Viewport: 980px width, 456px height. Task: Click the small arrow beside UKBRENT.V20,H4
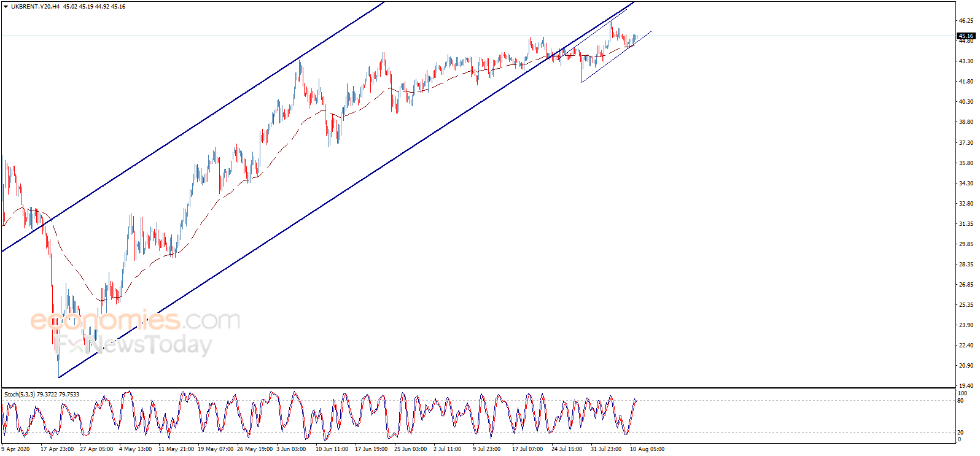(6, 7)
